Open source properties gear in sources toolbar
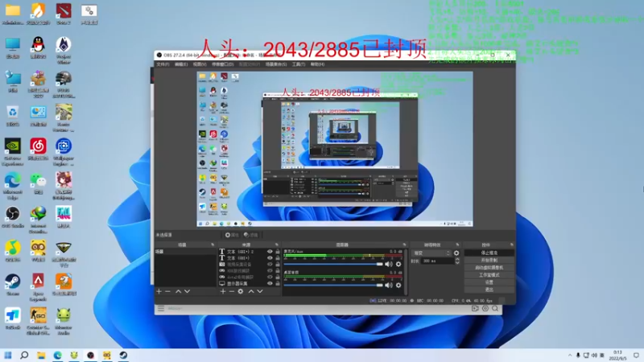 pos(241,291)
